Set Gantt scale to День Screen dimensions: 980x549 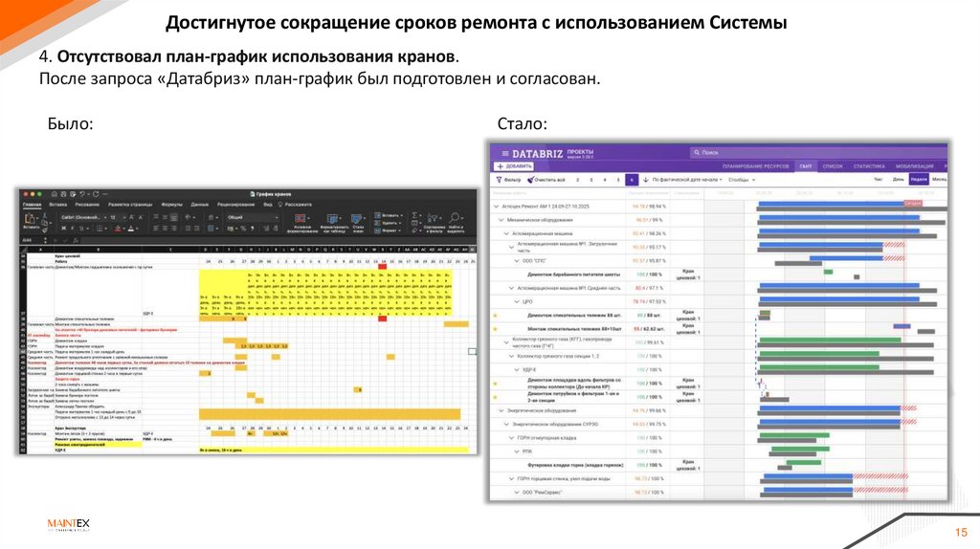coord(896,179)
